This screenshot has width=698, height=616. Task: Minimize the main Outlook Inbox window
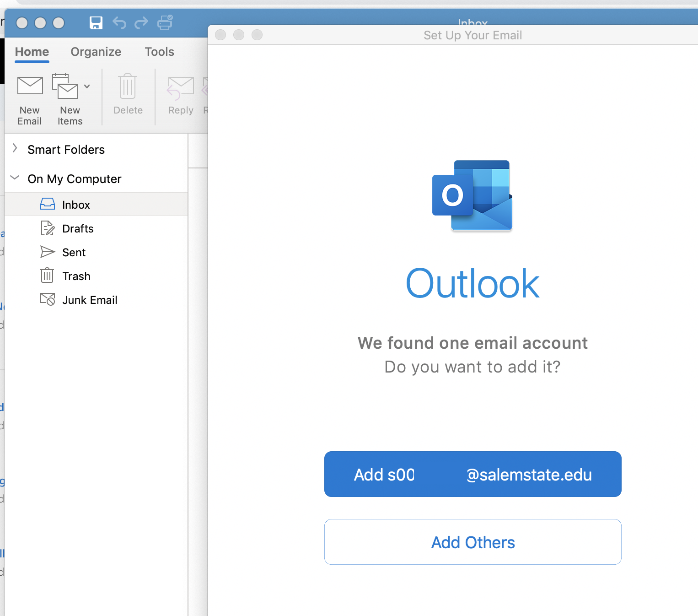40,23
